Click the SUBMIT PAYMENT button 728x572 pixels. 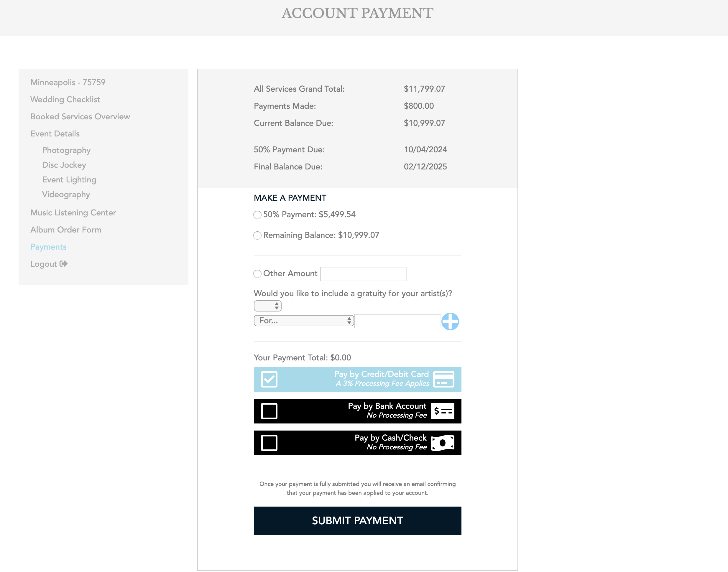click(x=357, y=520)
